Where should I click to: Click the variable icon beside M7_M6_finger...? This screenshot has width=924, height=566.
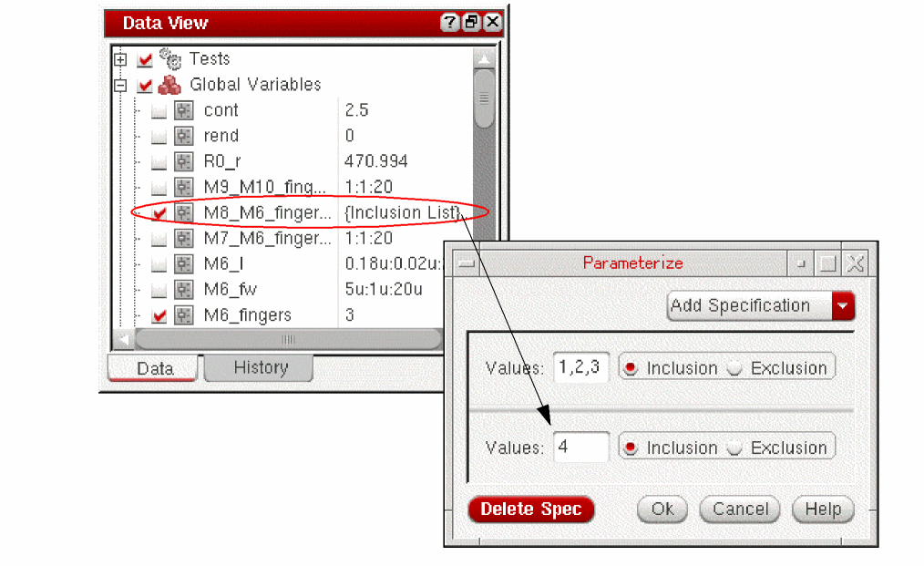coord(184,239)
